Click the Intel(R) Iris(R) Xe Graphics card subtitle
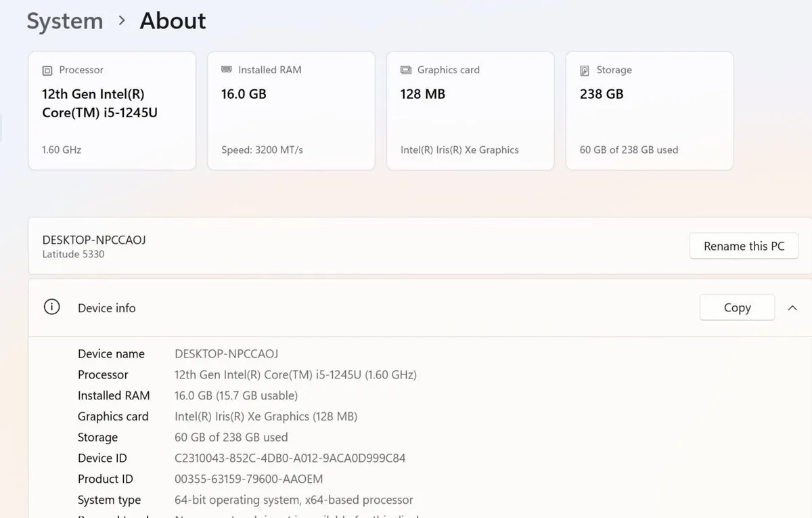Viewport: 812px width, 518px height. pyautogui.click(x=459, y=150)
